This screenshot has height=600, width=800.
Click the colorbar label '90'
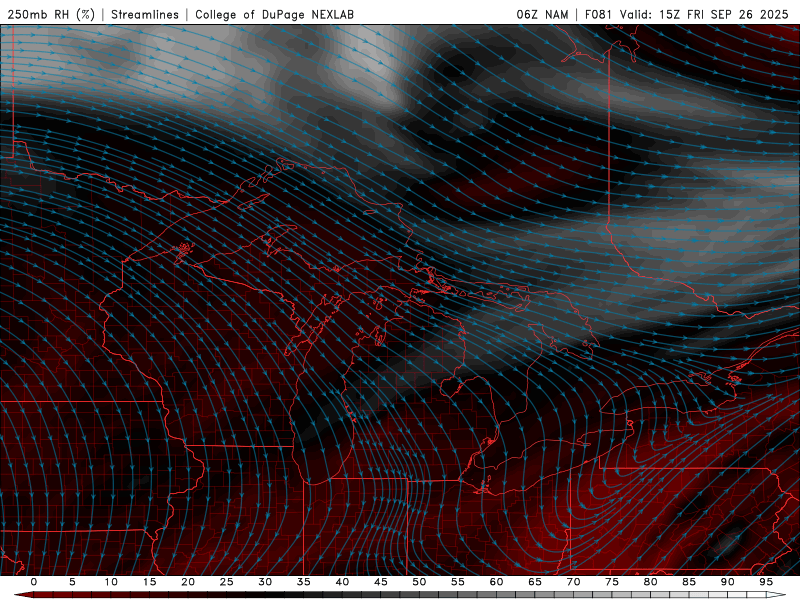728,582
